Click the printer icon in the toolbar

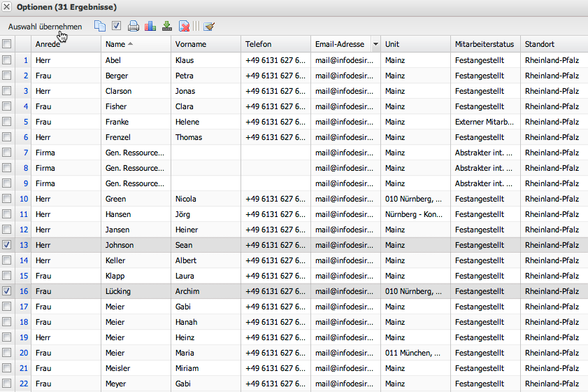coord(133,27)
